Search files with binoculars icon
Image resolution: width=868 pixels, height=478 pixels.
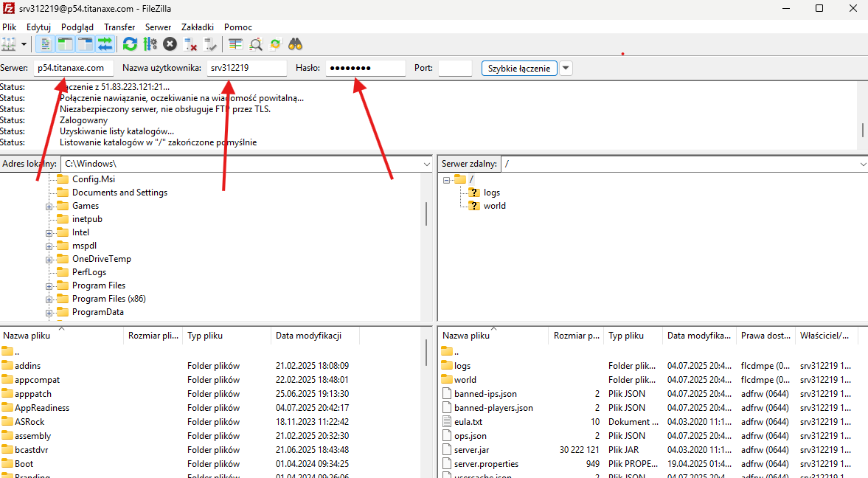coord(296,44)
